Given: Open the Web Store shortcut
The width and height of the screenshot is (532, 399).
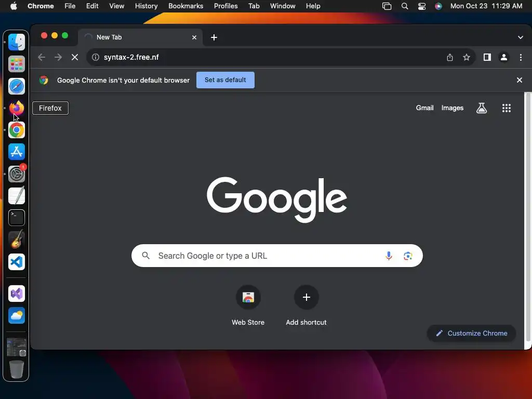Looking at the screenshot, I should tap(248, 305).
